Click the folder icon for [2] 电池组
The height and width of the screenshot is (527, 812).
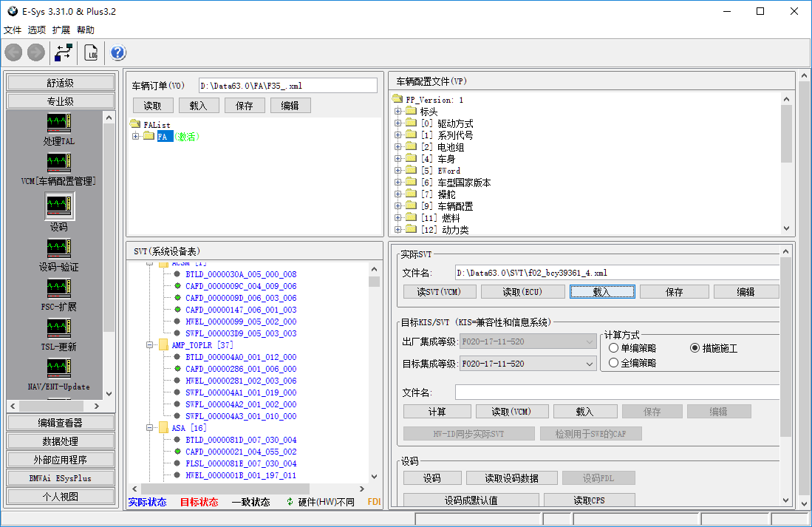pyautogui.click(x=412, y=146)
